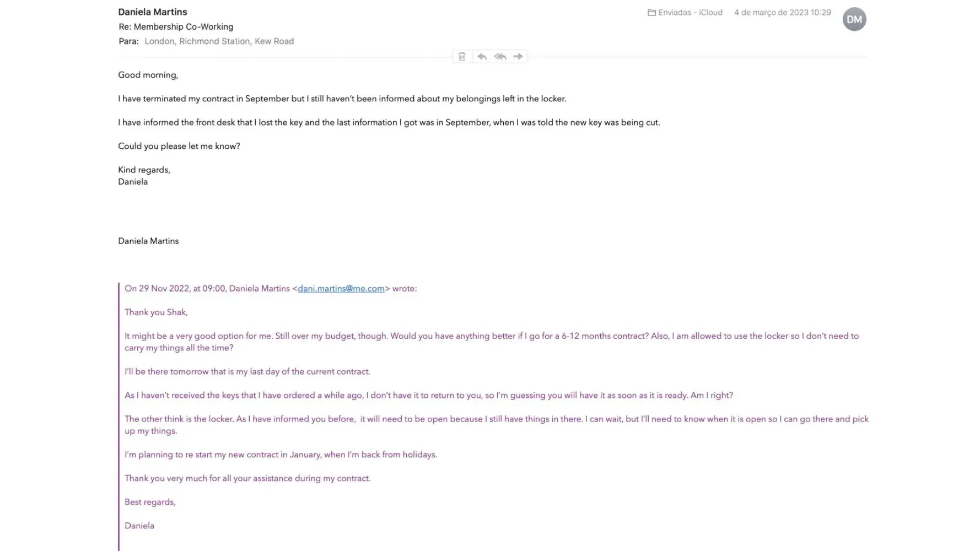Click the folder icon beside Enviadas
The image size is (980, 551).
tap(651, 13)
